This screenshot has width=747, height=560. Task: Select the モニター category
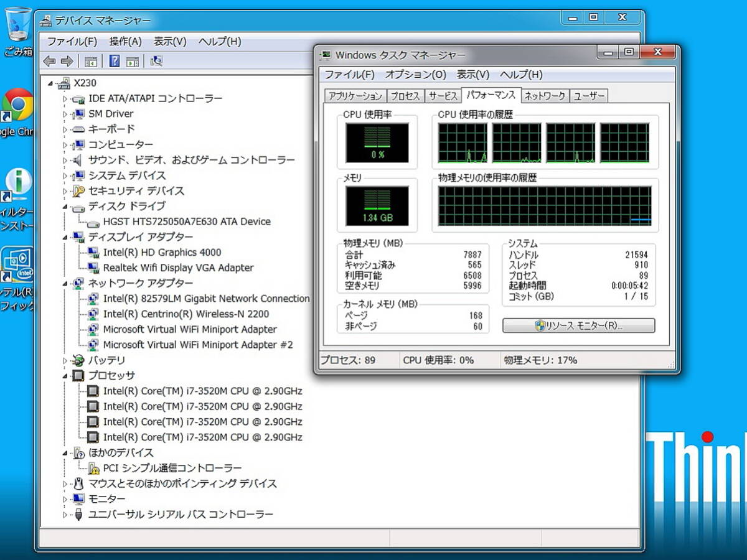[106, 499]
